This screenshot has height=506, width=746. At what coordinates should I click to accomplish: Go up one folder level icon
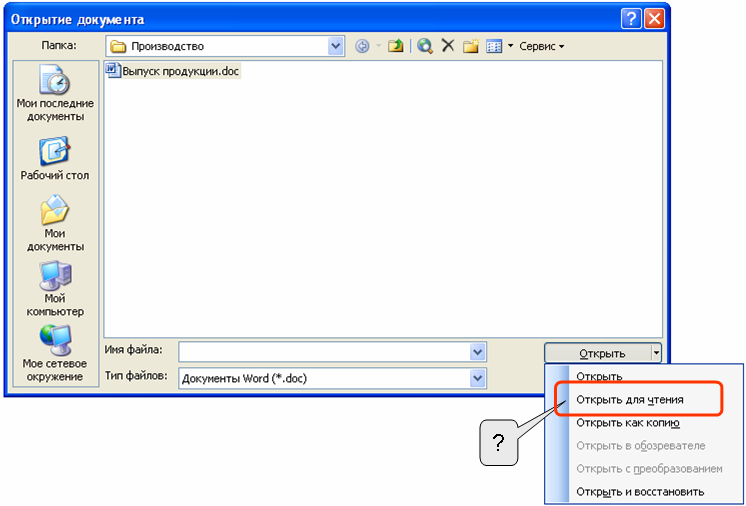[x=395, y=46]
